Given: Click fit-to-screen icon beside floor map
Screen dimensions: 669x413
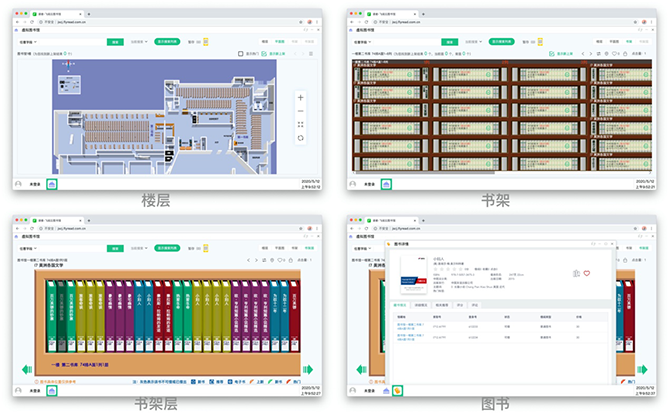Looking at the screenshot, I should tap(300, 124).
